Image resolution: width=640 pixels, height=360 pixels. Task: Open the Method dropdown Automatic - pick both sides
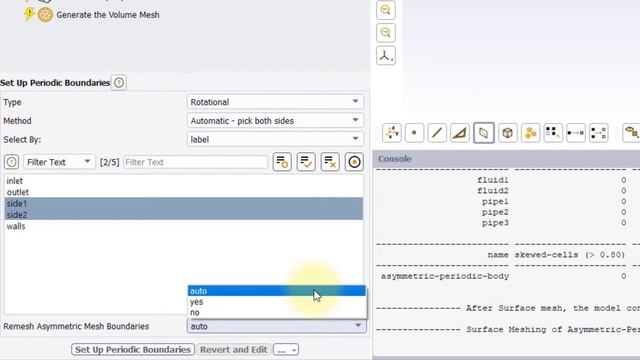coord(275,121)
